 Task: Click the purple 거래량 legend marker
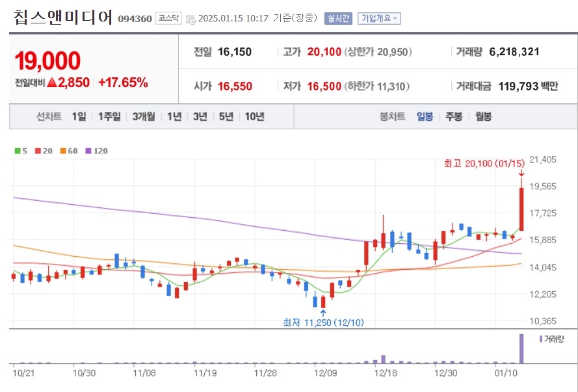point(541,339)
